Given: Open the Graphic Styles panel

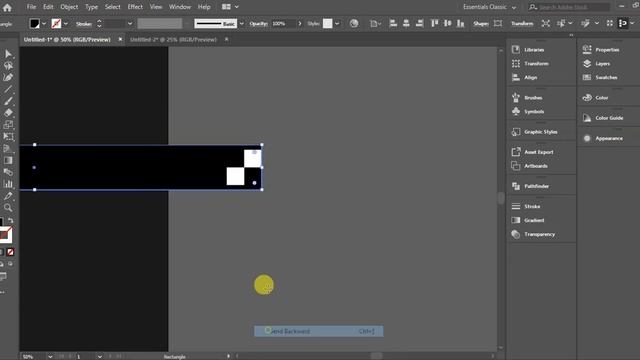Looking at the screenshot, I should click(540, 132).
